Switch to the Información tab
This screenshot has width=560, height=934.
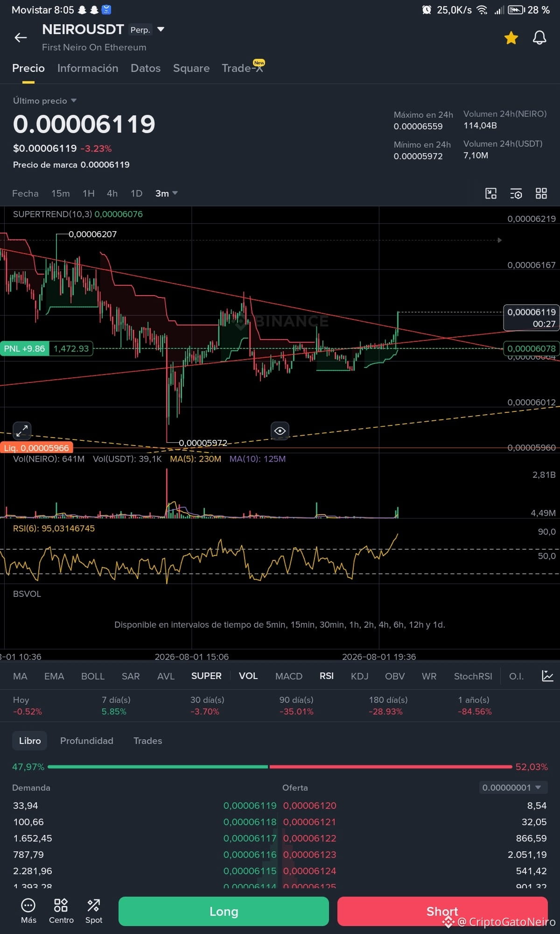(88, 68)
